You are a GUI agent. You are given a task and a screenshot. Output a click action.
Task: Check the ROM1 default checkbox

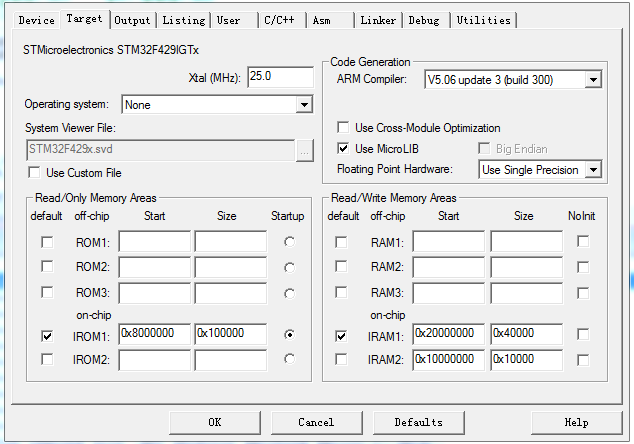(47, 242)
